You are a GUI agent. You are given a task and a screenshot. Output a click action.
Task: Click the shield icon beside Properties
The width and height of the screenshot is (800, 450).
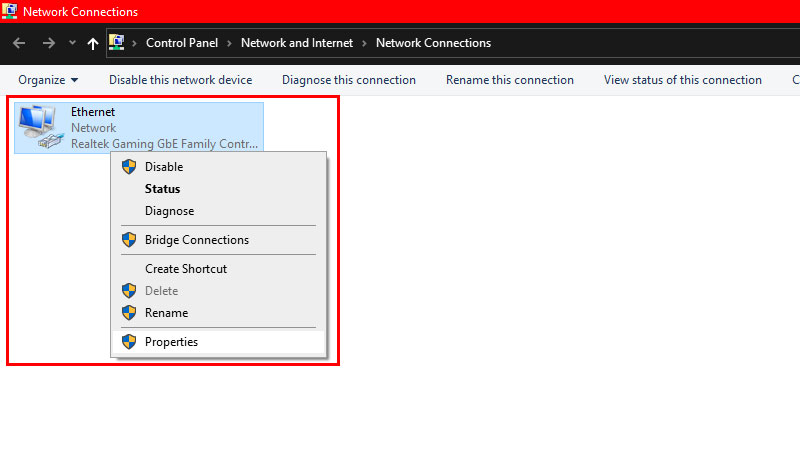pyautogui.click(x=128, y=342)
